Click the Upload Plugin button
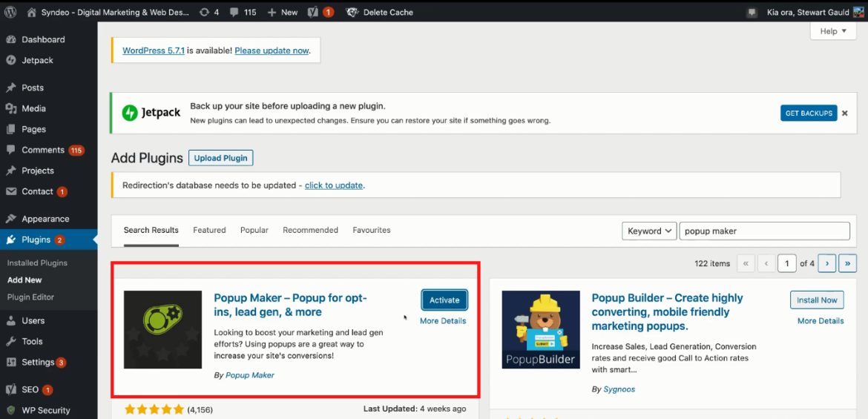 [221, 158]
